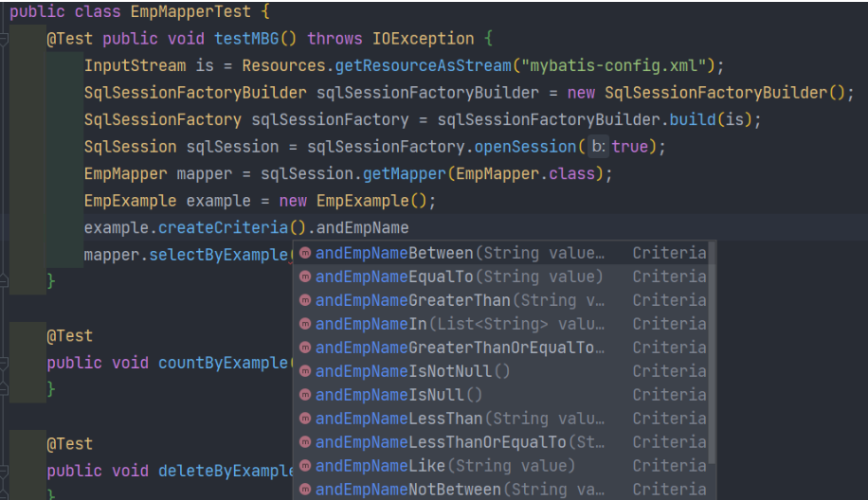Click the method icon beside andEmpNameEqualTo
Screen dimensions: 868x500
[x=305, y=277]
